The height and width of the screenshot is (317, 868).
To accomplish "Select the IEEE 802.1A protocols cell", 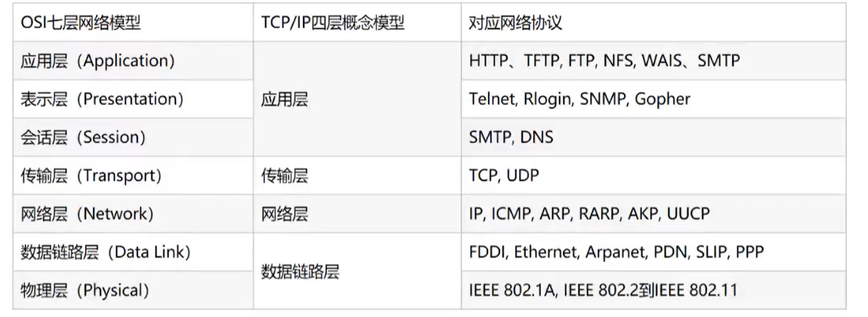I will (x=653, y=290).
